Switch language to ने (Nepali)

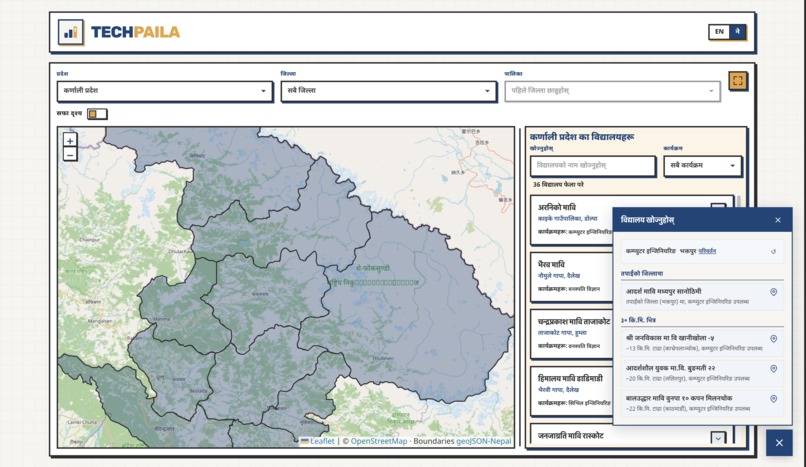point(737,32)
